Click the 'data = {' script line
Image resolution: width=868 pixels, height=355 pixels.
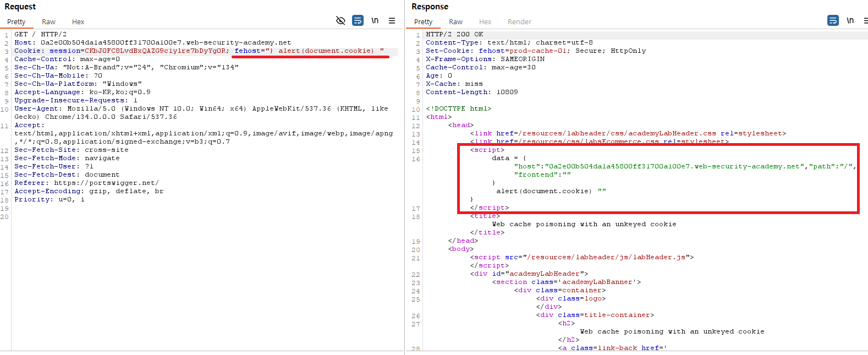point(509,158)
